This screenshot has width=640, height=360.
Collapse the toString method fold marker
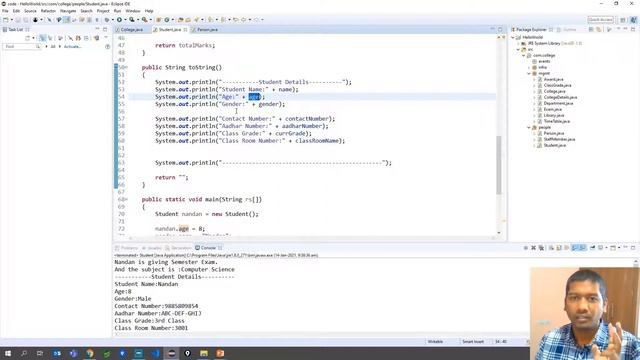coord(126,67)
